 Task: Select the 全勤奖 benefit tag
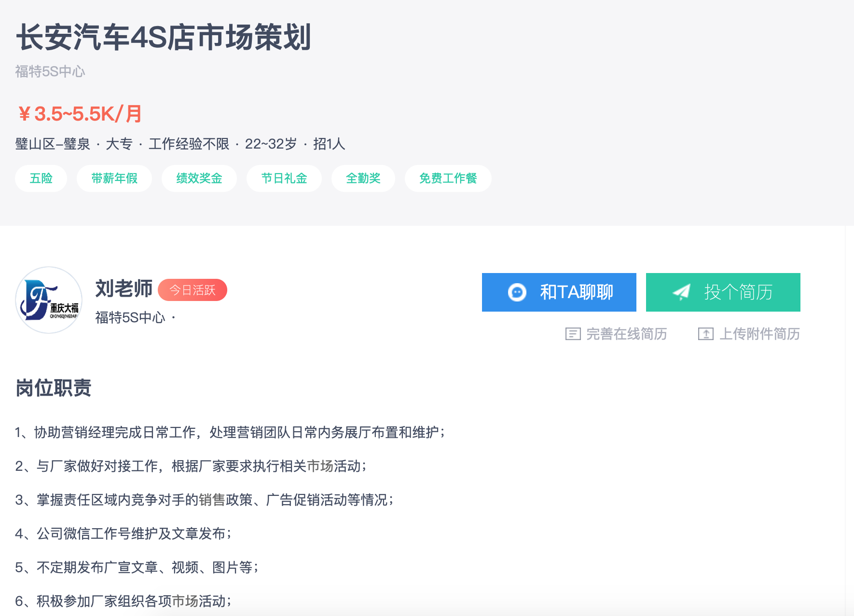tap(363, 178)
